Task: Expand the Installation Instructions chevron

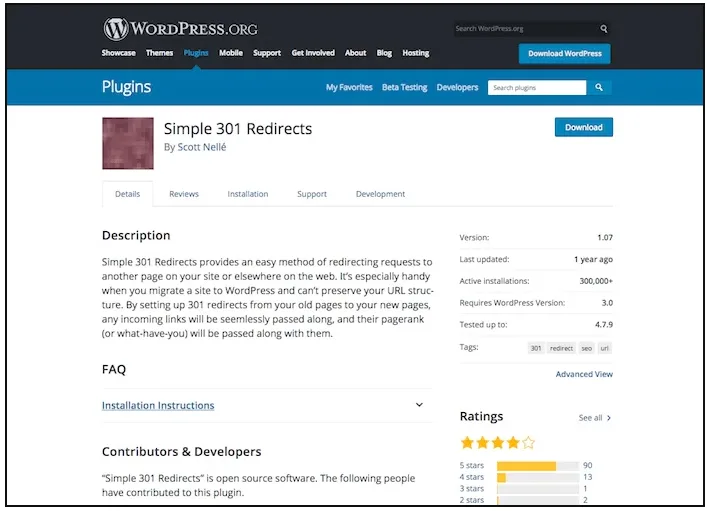Action: coord(419,405)
